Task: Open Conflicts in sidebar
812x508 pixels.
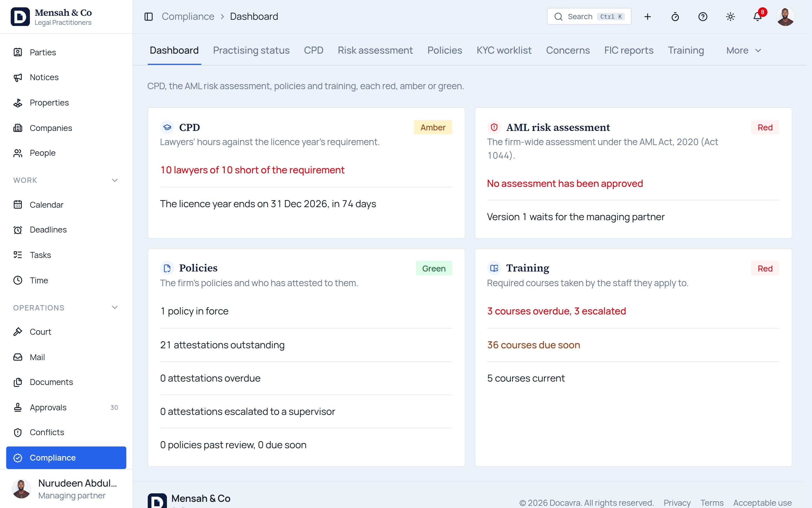Action: [66, 432]
